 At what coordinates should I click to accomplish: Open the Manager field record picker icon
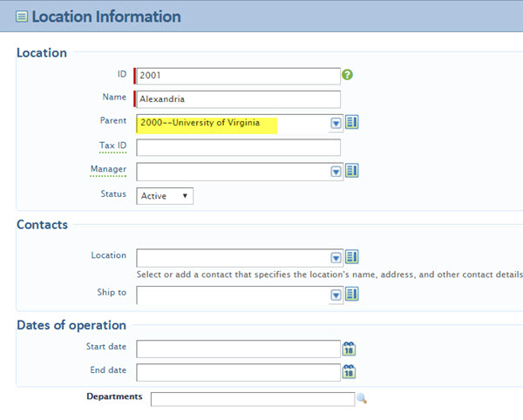coord(352,171)
